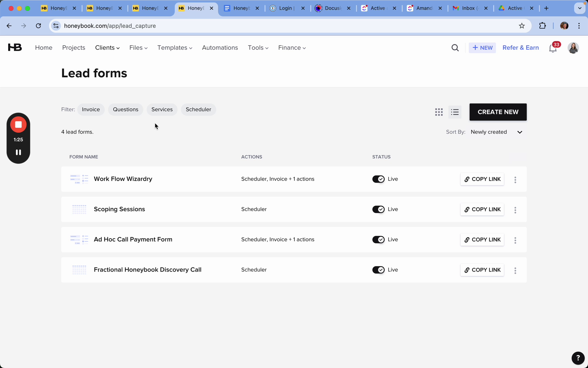Viewport: 588px width, 368px height.
Task: Expand the Templates menu
Action: pyautogui.click(x=175, y=48)
